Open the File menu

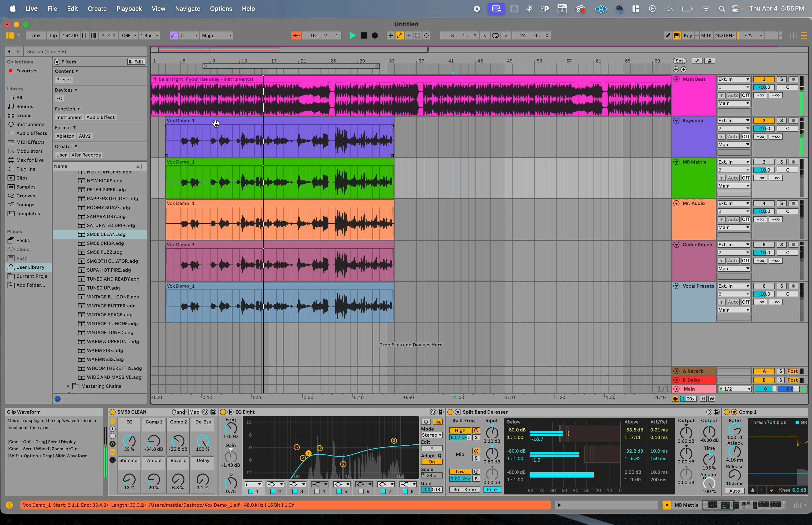pyautogui.click(x=52, y=9)
